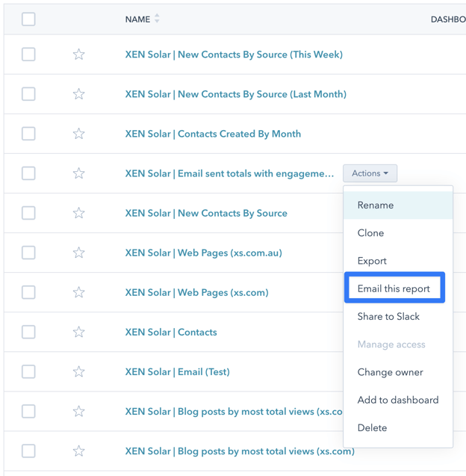Open the Contacts Created By Month report

click(x=213, y=134)
